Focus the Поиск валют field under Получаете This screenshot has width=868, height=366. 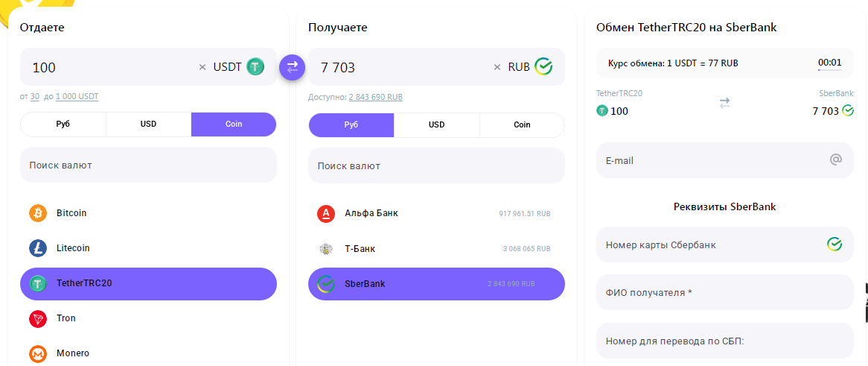pos(437,165)
